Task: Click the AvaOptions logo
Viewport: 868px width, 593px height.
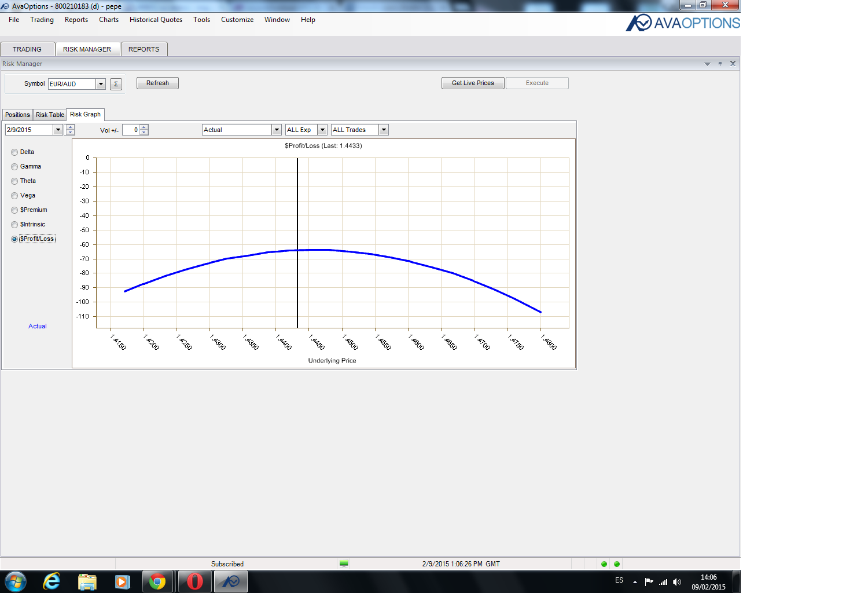Action: (x=683, y=23)
